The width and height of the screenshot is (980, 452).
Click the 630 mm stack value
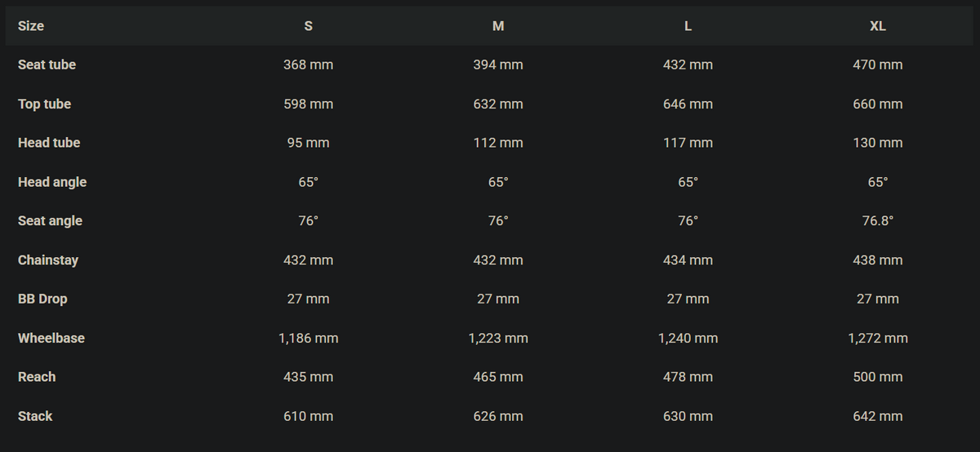688,416
